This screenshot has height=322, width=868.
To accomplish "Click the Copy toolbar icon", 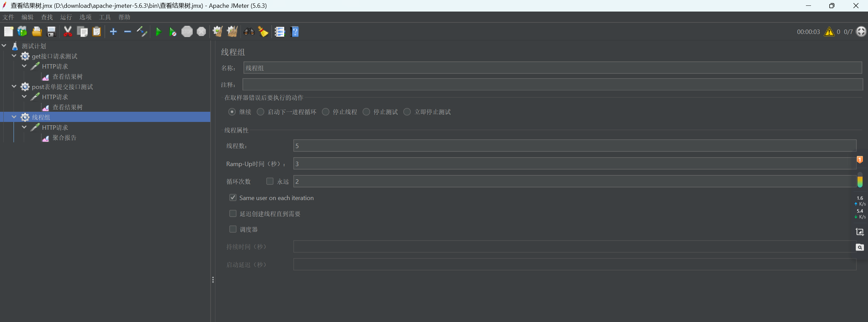I will (x=82, y=32).
